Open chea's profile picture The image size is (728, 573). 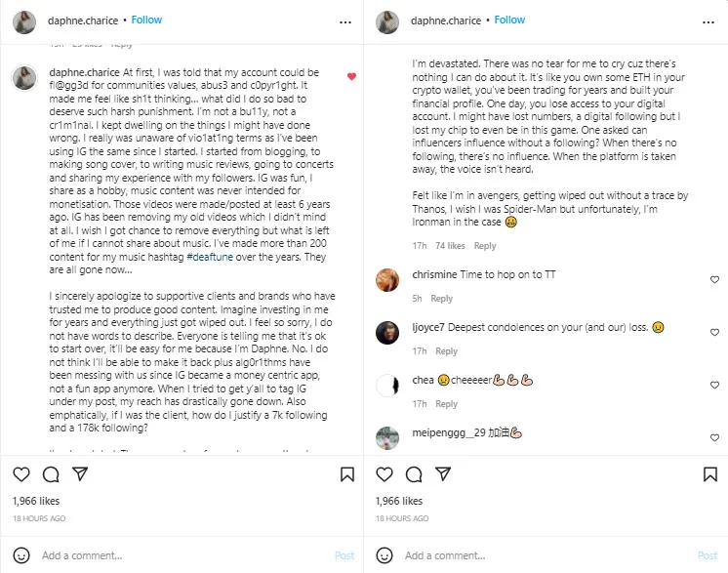click(387, 384)
